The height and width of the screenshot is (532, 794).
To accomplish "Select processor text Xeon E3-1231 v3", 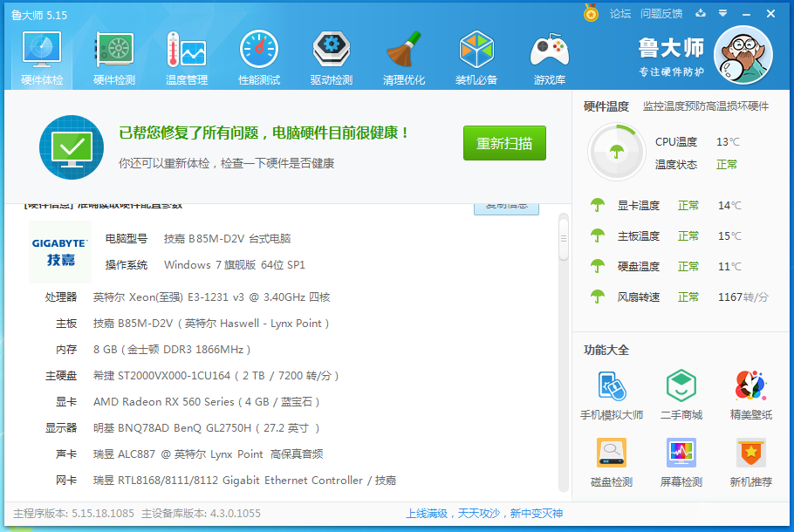I will pyautogui.click(x=212, y=297).
